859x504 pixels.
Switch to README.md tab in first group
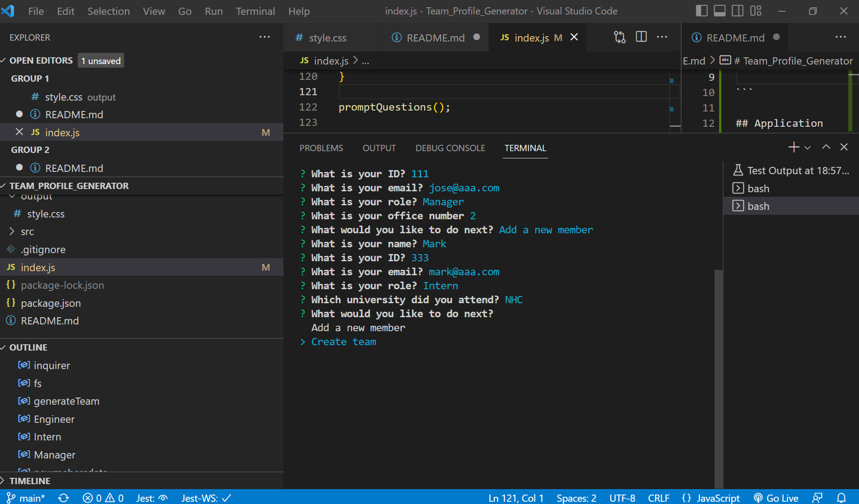[436, 37]
